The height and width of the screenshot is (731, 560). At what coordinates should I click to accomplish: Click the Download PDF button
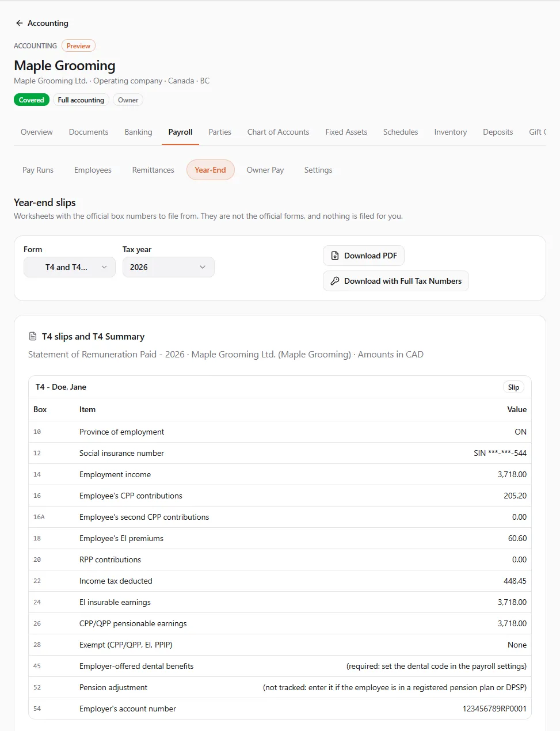pyautogui.click(x=364, y=256)
